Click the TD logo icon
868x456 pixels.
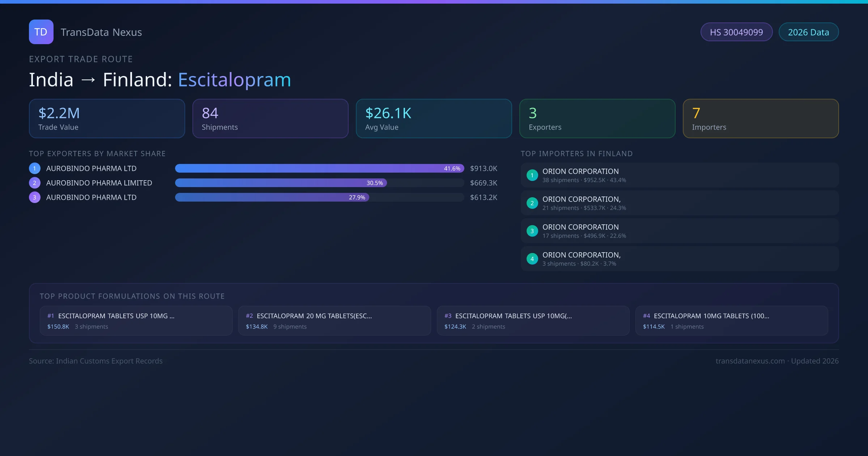point(41,32)
